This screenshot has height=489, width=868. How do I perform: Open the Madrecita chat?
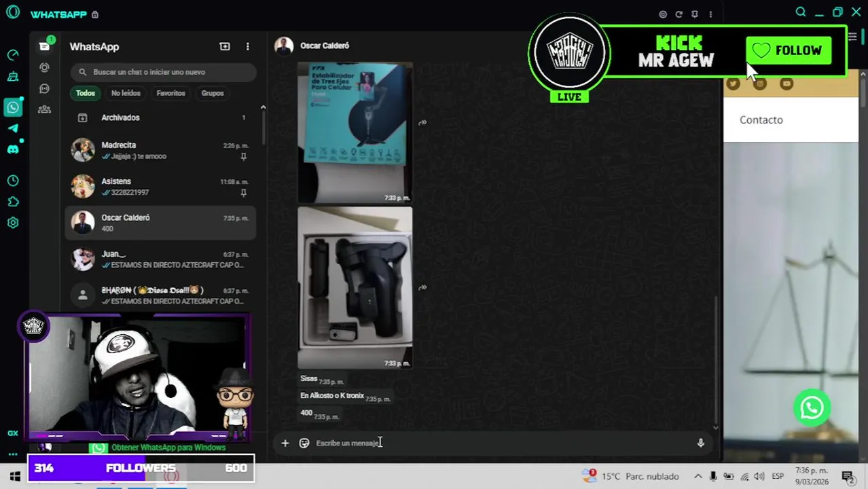(160, 150)
